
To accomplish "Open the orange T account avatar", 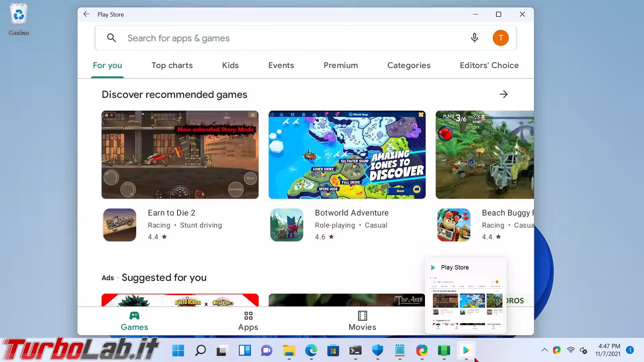I will click(500, 38).
